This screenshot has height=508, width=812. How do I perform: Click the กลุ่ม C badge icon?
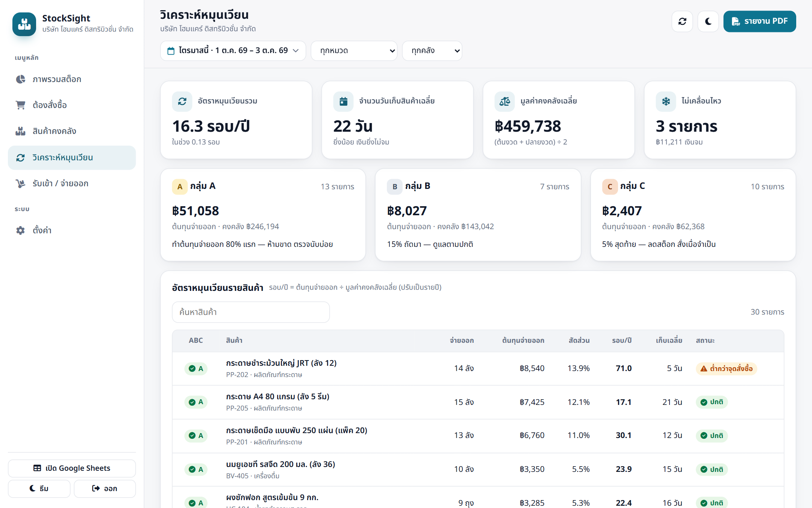[x=610, y=187]
